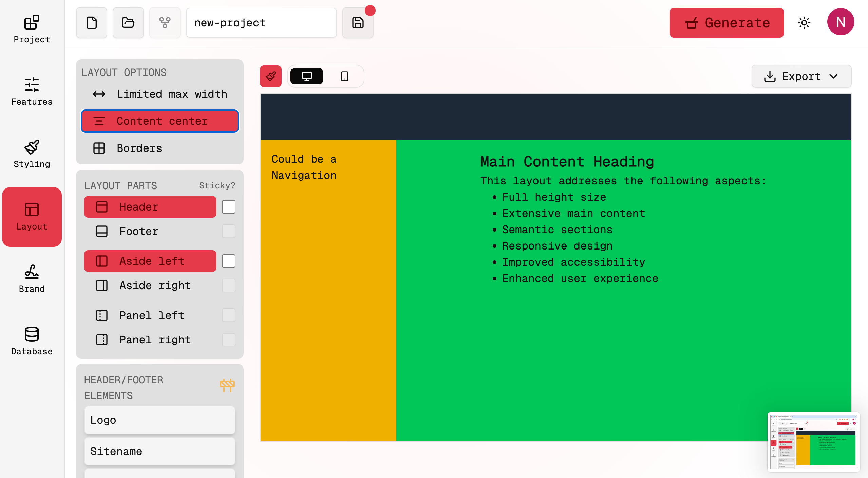868x478 pixels.
Task: Toggle the theme brightness icon
Action: coord(805,22)
